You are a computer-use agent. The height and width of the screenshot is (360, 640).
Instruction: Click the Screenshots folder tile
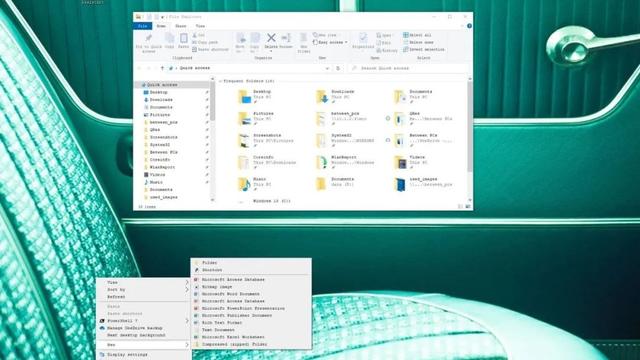pos(265,140)
